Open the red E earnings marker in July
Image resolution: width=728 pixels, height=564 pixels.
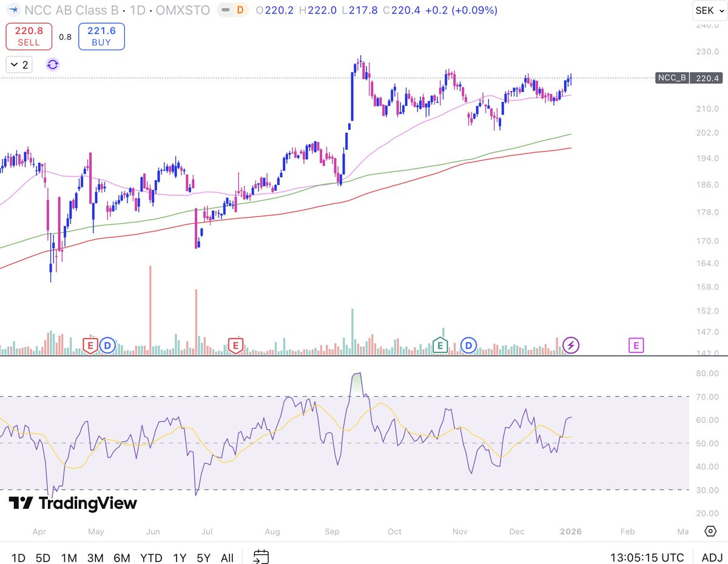235,346
